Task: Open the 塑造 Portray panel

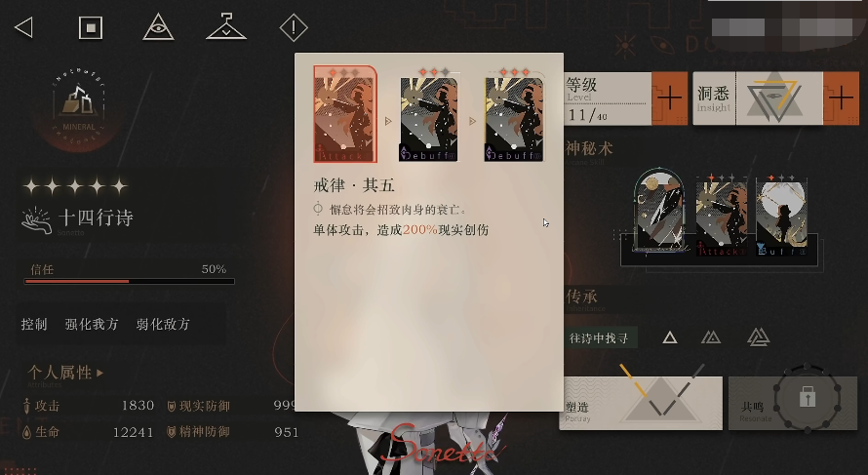Action: [641, 403]
